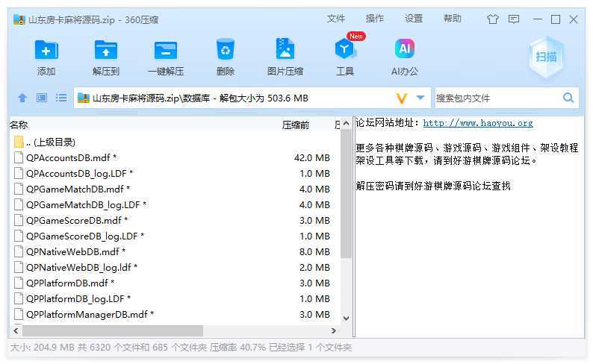Open the 工具 tools icon with New badge
The width and height of the screenshot is (593, 364).
point(345,48)
